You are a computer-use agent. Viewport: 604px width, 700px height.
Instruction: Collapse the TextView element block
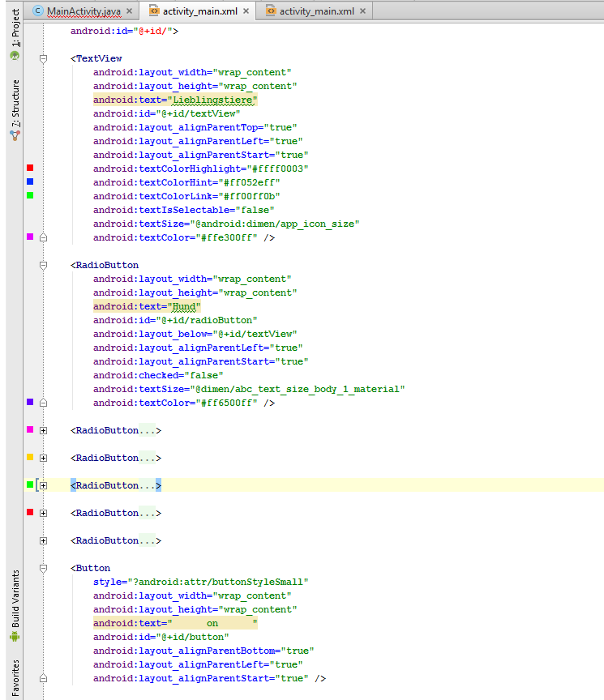click(44, 59)
